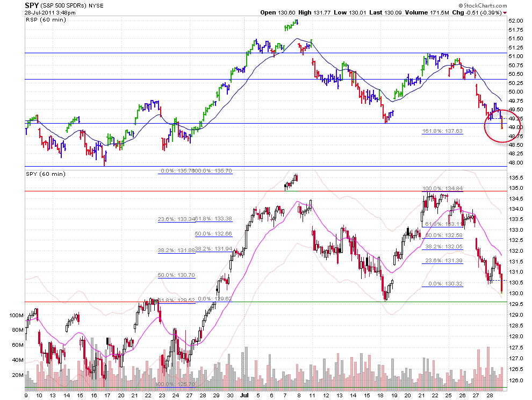
Task: Click the 38.2%: 132.05 retracement label
Action: point(444,247)
